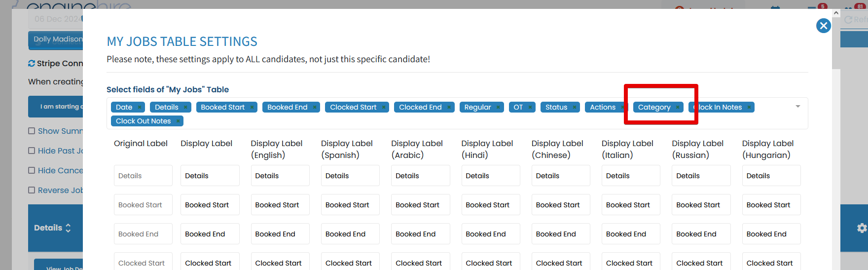
Task: Close the My Jobs Table Settings dialog
Action: click(823, 26)
